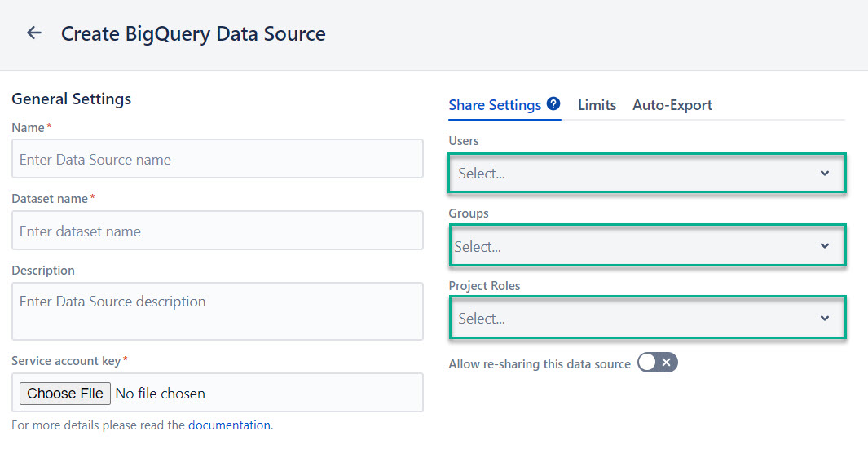Click the "Service account key" field label
Viewport: 868px width, 449px height.
(66, 360)
